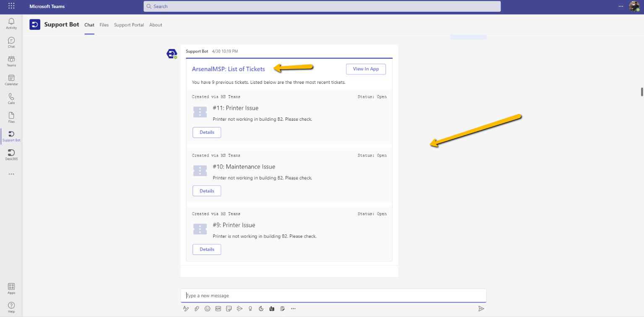Expand more added apps with the sidebar ellipsis

(x=11, y=174)
